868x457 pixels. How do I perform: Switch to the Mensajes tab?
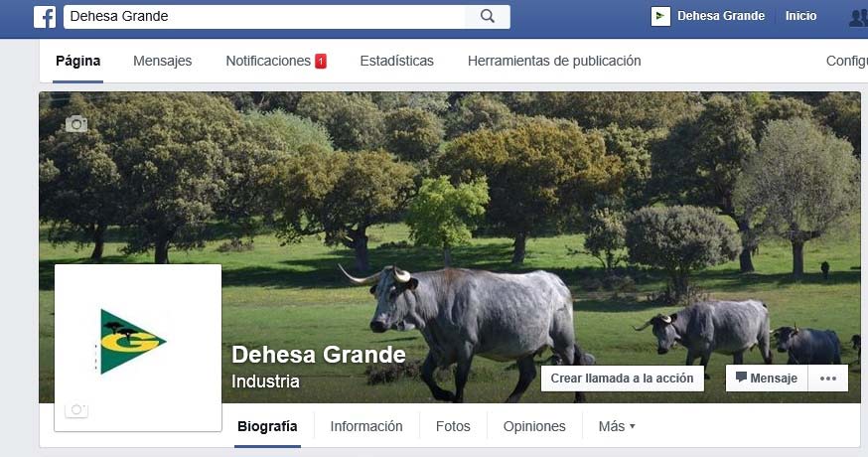[162, 61]
